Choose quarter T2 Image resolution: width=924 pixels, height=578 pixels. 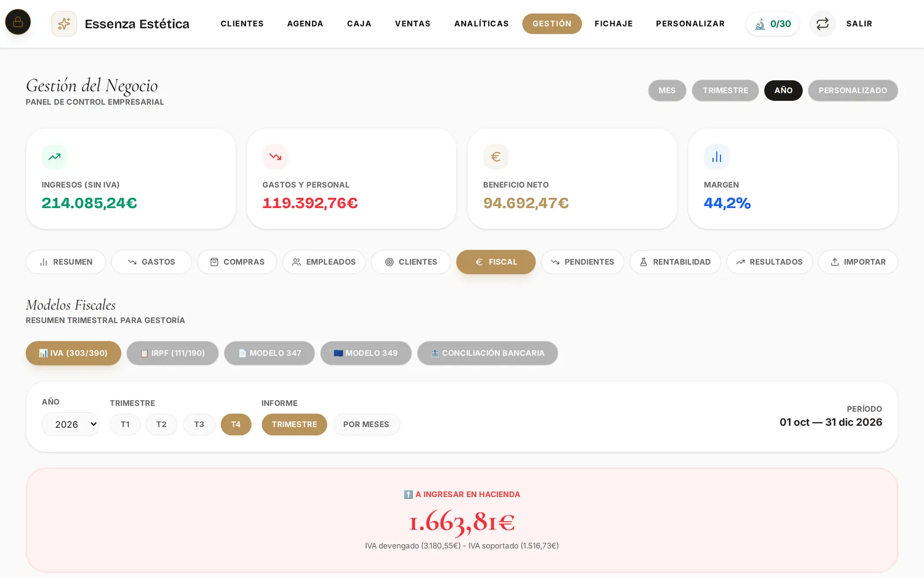162,424
